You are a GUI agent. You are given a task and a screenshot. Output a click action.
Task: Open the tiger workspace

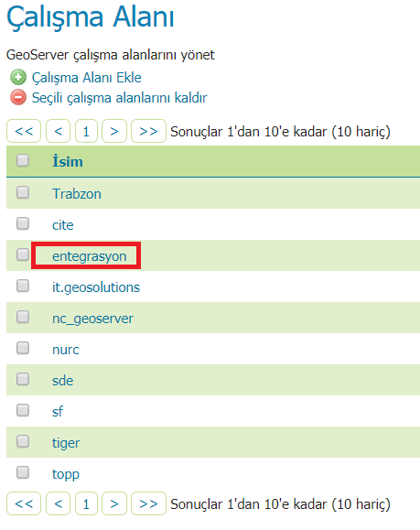(x=66, y=443)
